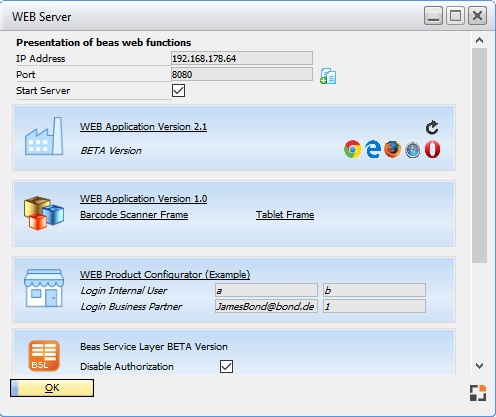Screen dimensions: 496x417
Task: Open in Google Chrome browser icon
Action: click(352, 149)
